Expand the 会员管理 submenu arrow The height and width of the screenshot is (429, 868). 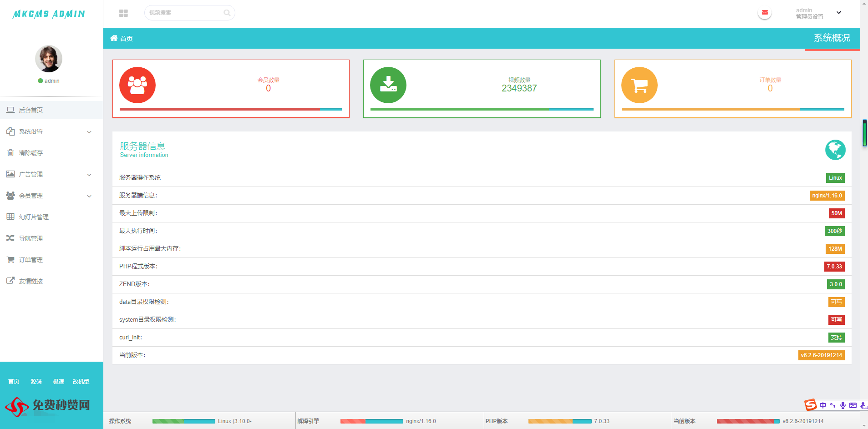[89, 196]
